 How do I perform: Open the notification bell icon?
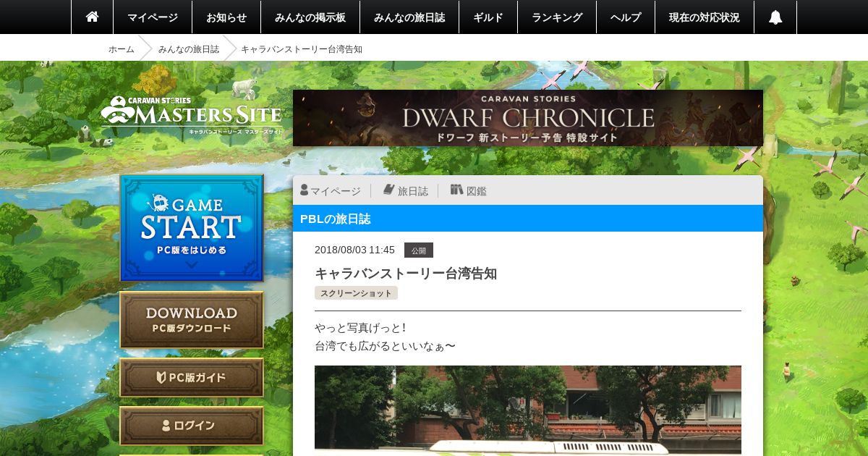point(775,17)
